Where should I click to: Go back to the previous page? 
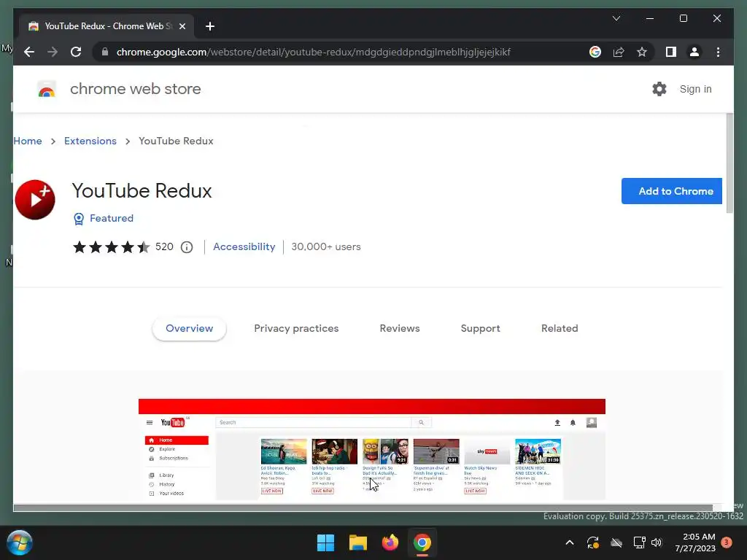click(x=29, y=52)
